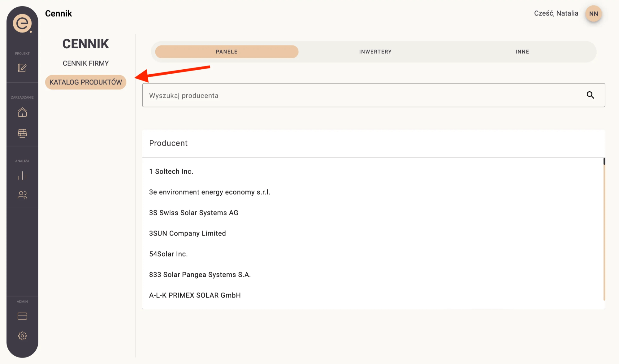Image resolution: width=619 pixels, height=364 pixels.
Task: Open the admin settings gear icon
Action: click(22, 336)
